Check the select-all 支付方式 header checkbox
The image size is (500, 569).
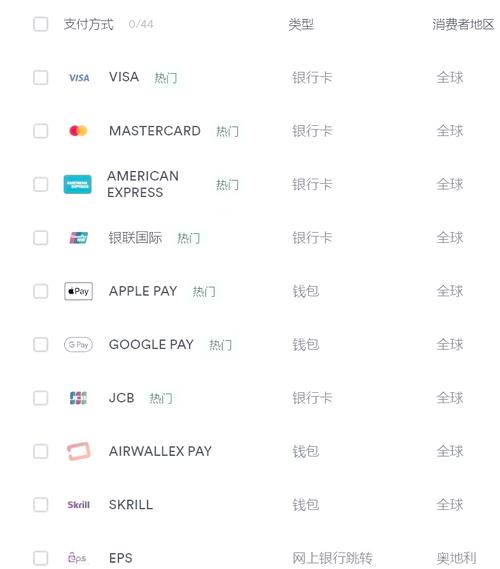[41, 24]
